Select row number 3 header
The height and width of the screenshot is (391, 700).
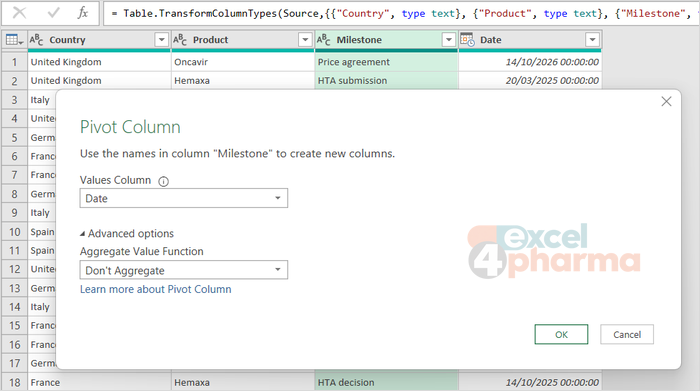coord(14,100)
